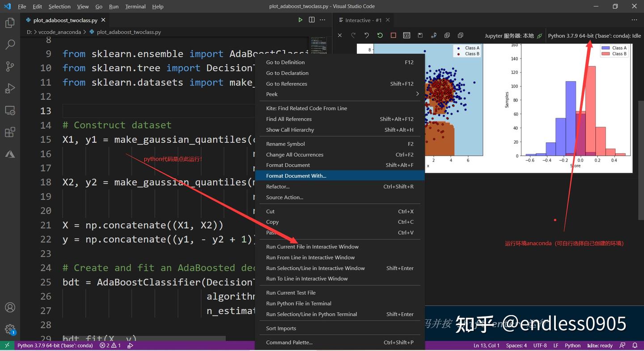This screenshot has width=644, height=351.
Task: Open the Extensions view
Action: tap(10, 132)
